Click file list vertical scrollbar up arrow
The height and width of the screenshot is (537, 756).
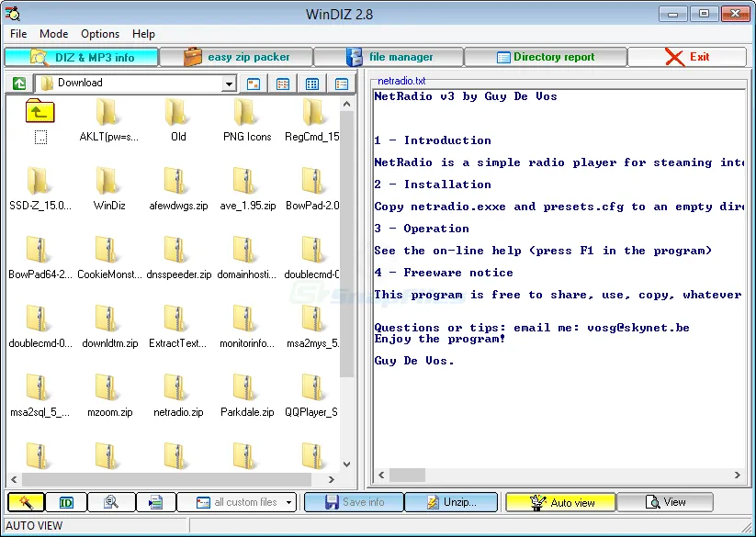pos(346,104)
